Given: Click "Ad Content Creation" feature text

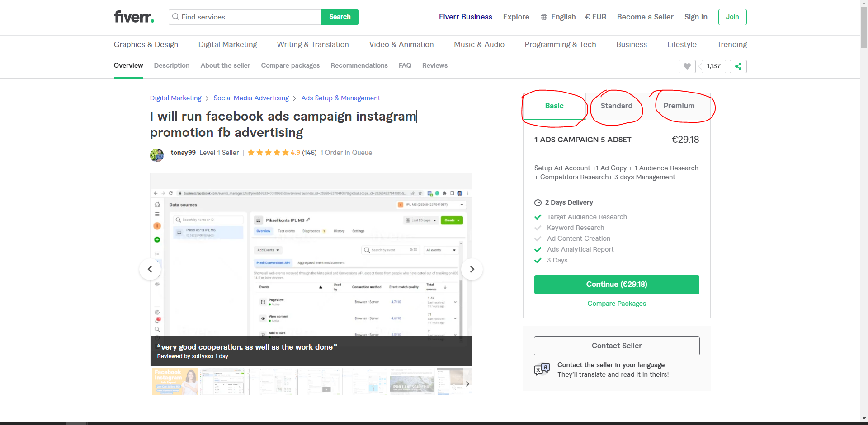Looking at the screenshot, I should coord(579,238).
